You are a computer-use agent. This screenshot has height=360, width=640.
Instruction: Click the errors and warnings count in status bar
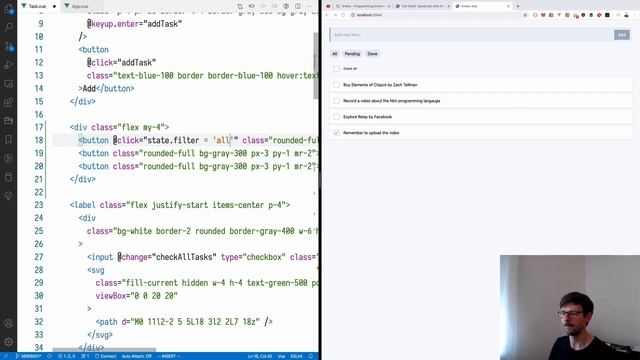67,356
